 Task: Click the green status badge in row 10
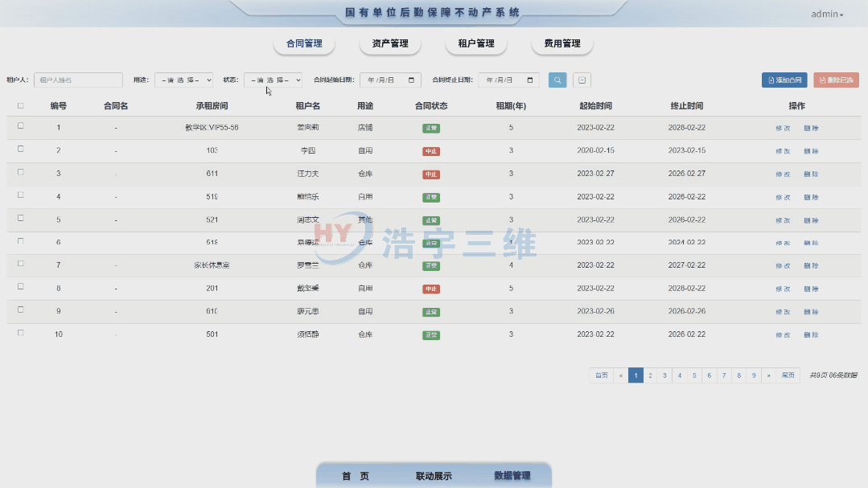click(431, 334)
